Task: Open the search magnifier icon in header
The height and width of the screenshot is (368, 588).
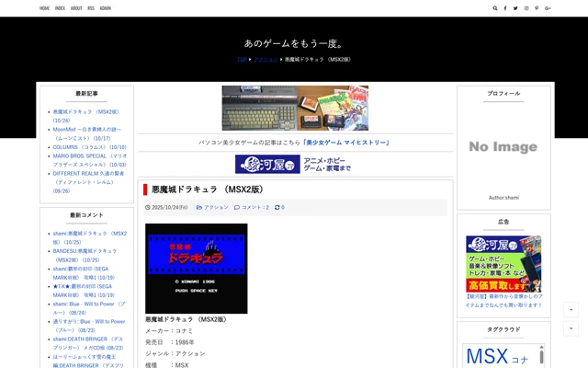Action: pos(494,8)
